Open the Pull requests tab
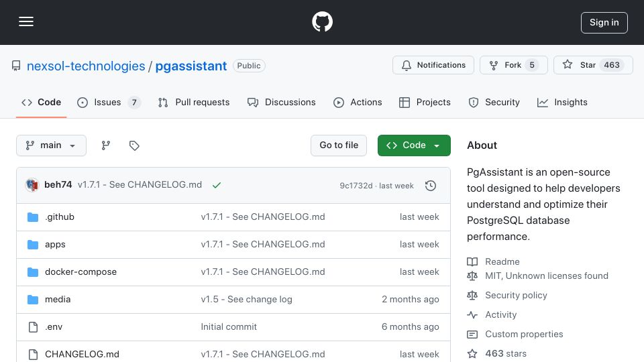 pyautogui.click(x=194, y=102)
